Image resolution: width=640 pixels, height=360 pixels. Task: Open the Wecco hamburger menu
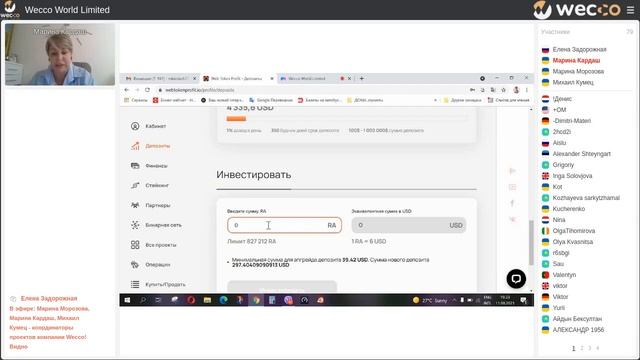pyautogui.click(x=631, y=10)
